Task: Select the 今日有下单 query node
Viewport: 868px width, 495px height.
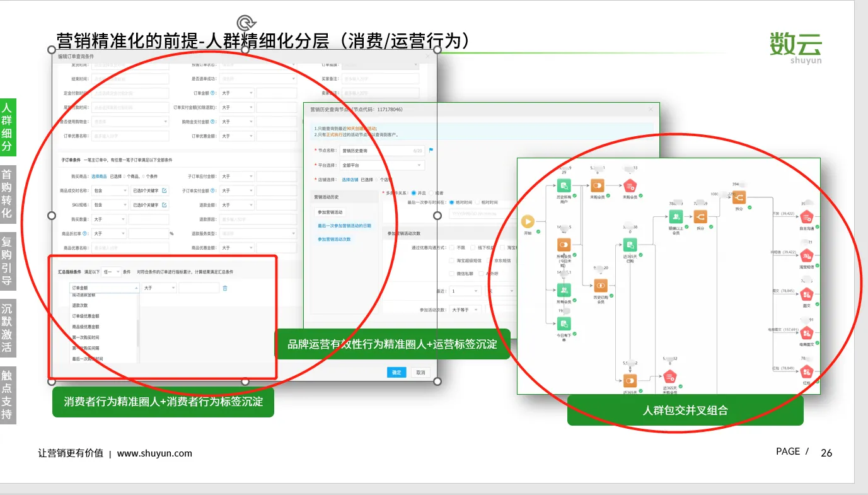Action: (564, 323)
